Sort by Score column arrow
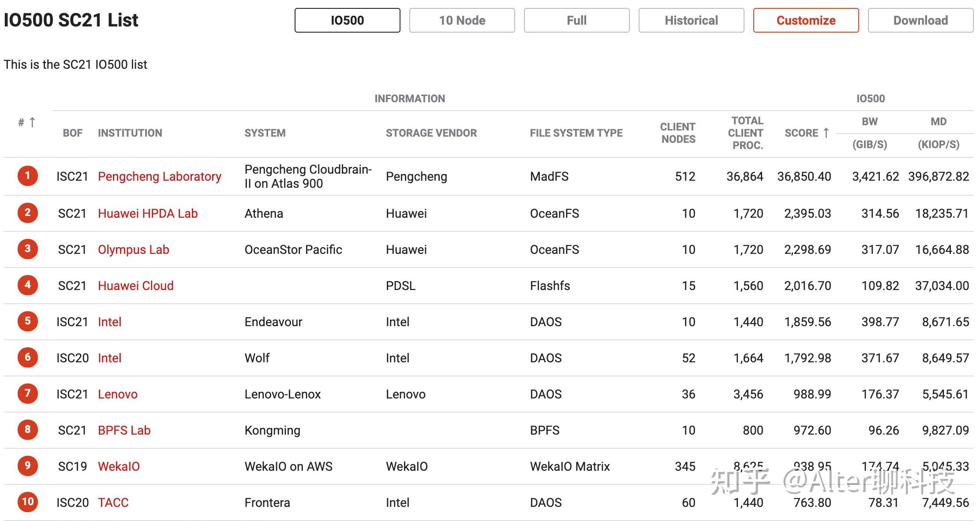The width and height of the screenshot is (980, 521). 826,133
